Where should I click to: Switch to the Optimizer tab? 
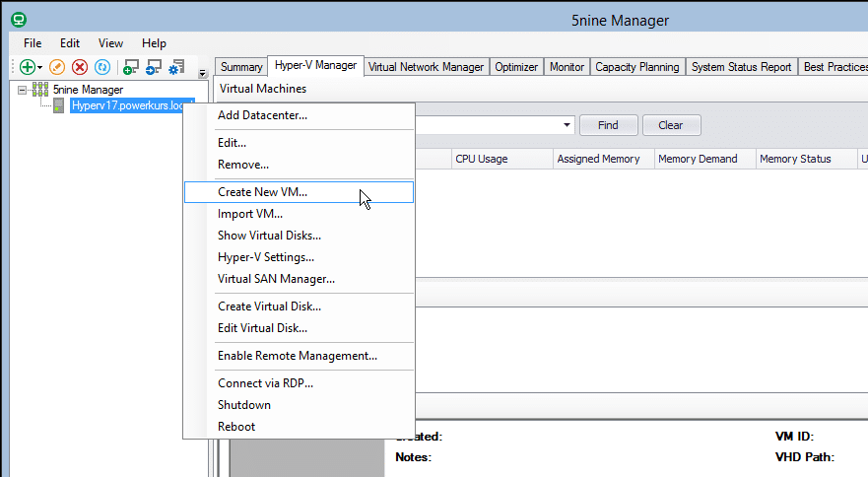pos(516,67)
